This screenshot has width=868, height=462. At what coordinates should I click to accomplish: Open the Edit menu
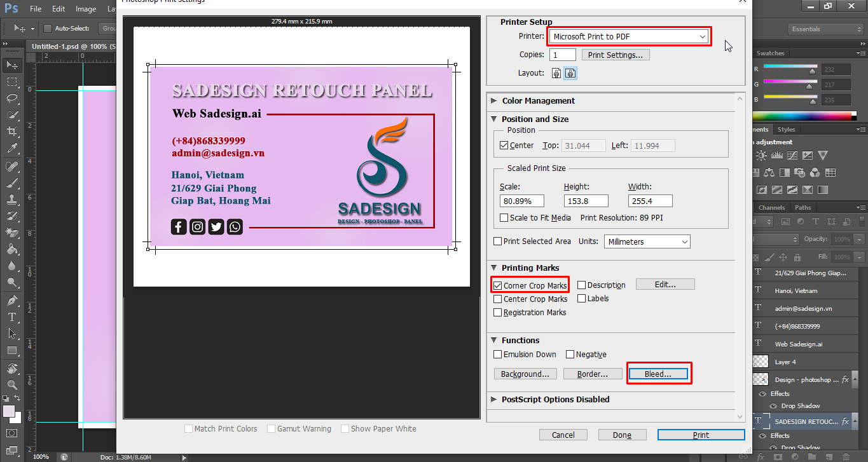[x=59, y=9]
